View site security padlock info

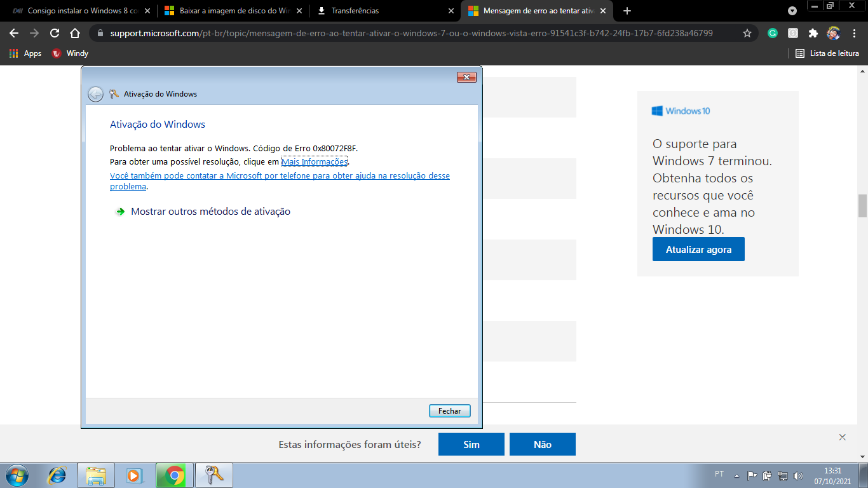[101, 33]
